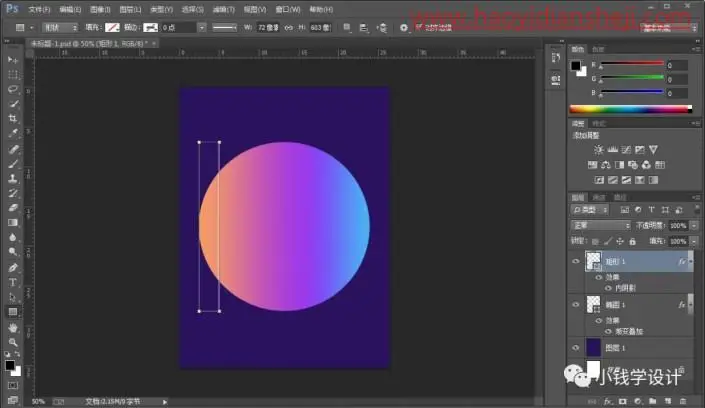Click the color spectrum ramp
The height and width of the screenshot is (408, 705).
click(x=630, y=109)
